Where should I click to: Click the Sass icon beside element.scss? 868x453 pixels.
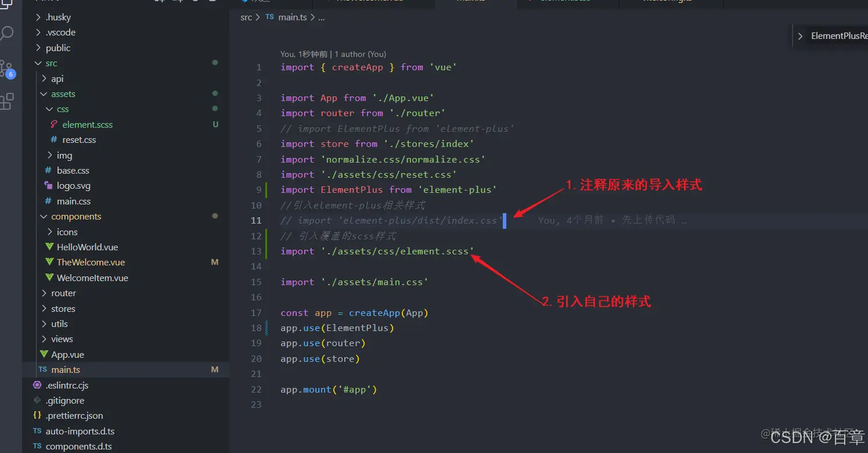pos(53,124)
